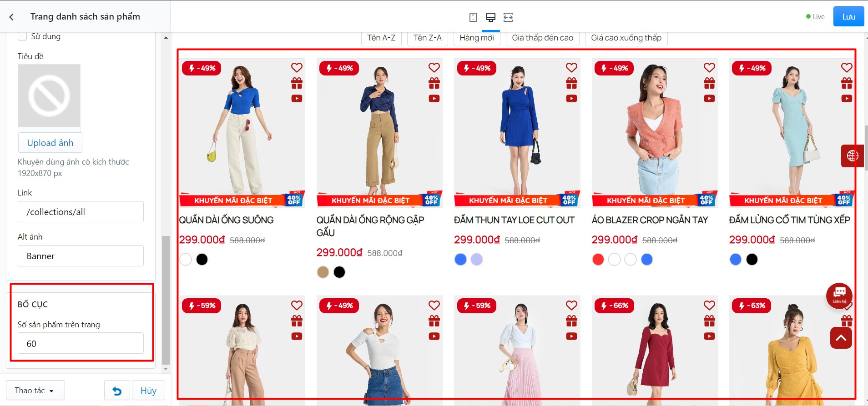Play video icon on QUẦN DÀI ỐNG RỘNG GẬP GẤU
This screenshot has height=406, width=868.
point(434,98)
